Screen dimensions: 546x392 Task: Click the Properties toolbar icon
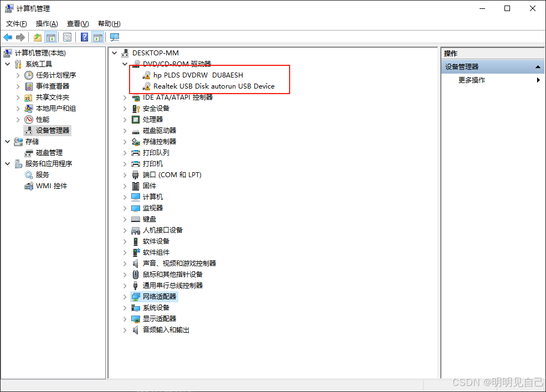[67, 37]
